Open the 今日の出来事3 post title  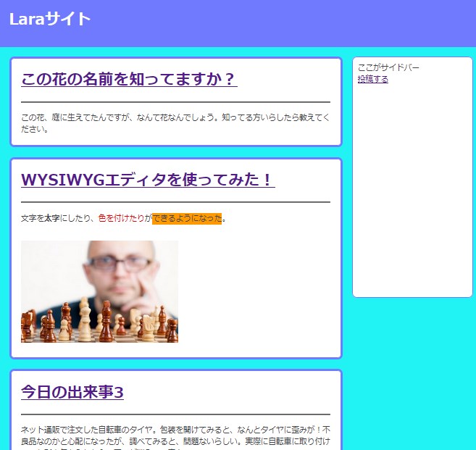pos(72,392)
